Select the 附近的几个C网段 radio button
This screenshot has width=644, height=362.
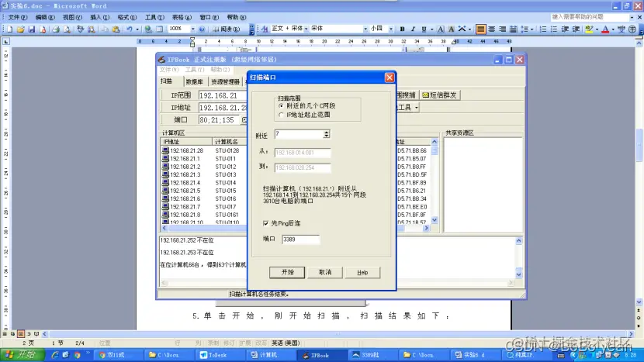[x=282, y=105]
